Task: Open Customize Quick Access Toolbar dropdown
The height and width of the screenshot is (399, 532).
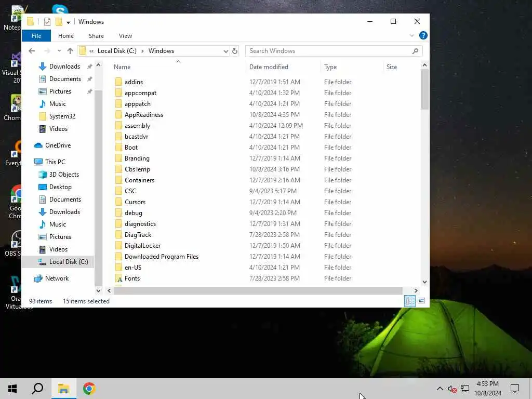Action: point(68,22)
